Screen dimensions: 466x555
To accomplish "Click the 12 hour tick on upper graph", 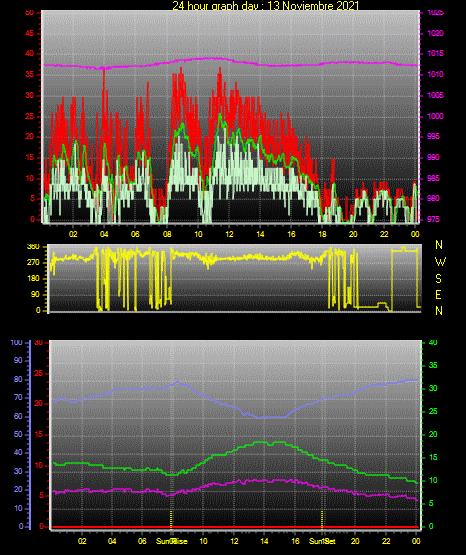I will click(x=229, y=234).
